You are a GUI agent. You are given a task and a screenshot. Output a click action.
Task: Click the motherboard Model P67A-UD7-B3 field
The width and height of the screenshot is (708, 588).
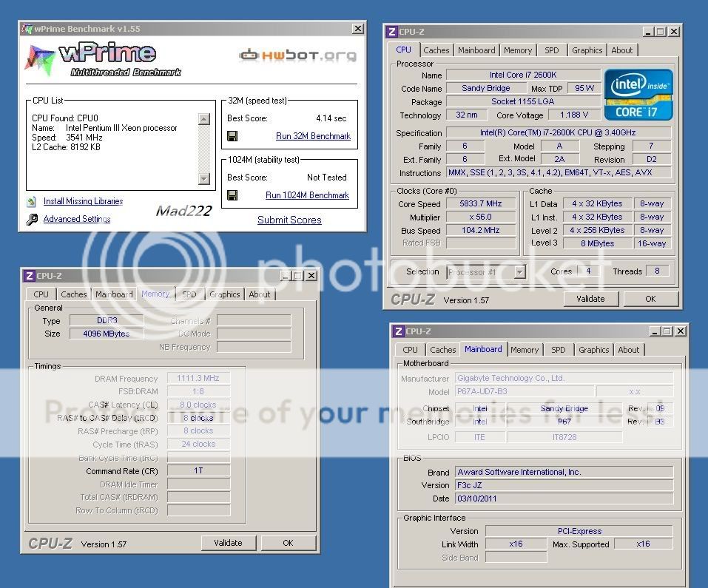pos(525,391)
